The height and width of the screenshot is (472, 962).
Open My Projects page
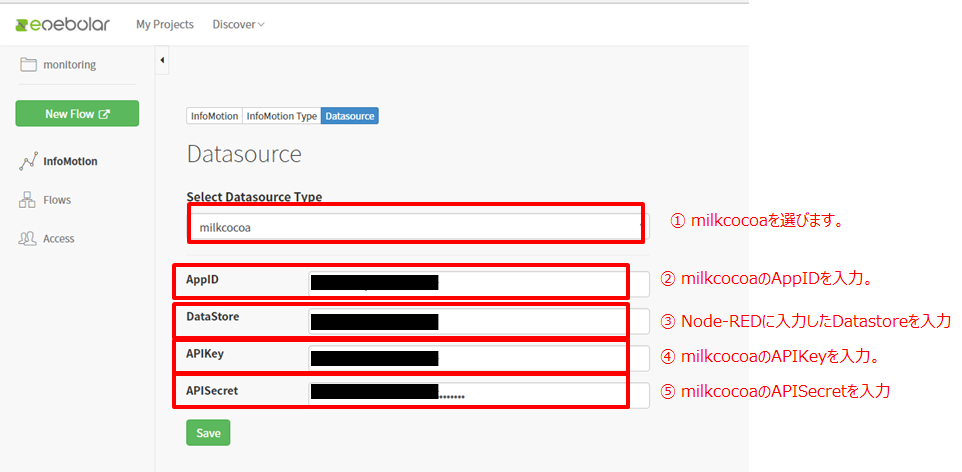click(164, 25)
